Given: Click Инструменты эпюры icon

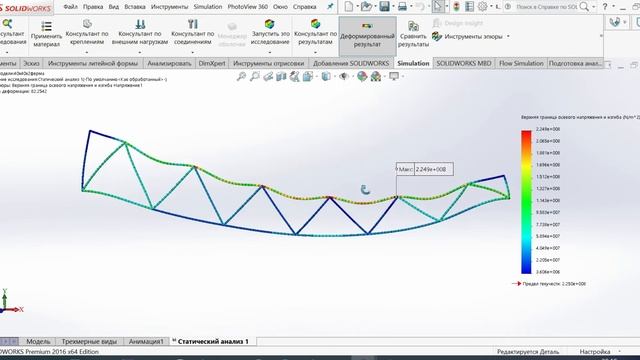Looking at the screenshot, I should pyautogui.click(x=437, y=36).
